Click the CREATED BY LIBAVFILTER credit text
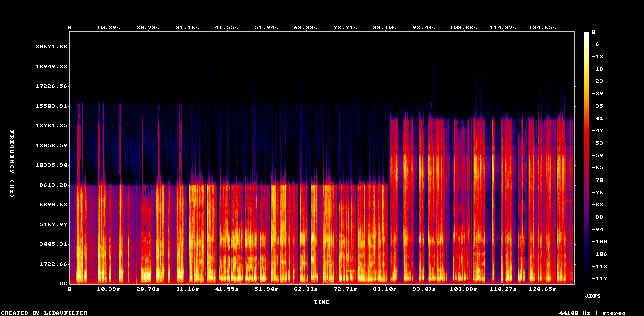This screenshot has width=644, height=316. coord(44,312)
